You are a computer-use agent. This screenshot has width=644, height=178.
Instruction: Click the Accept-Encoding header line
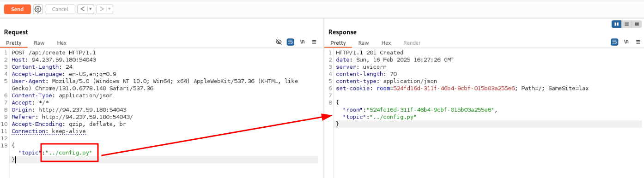[69, 124]
